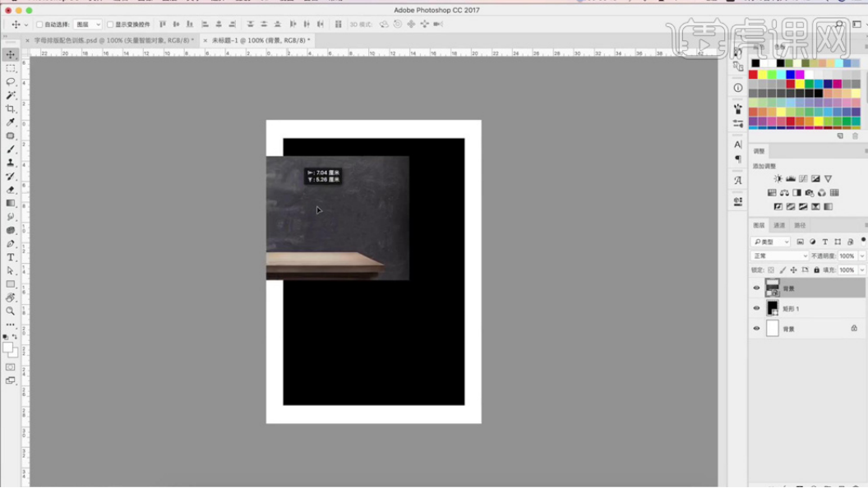Viewport: 868px width, 488px height.
Task: Select the Move tool
Action: point(11,54)
